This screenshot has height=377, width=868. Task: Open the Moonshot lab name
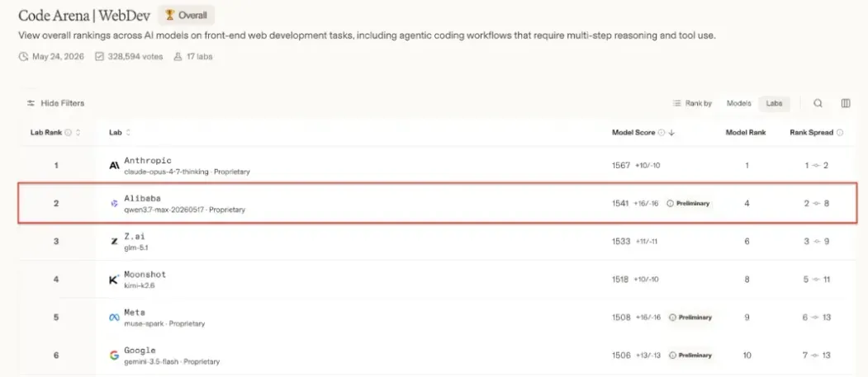(x=145, y=275)
